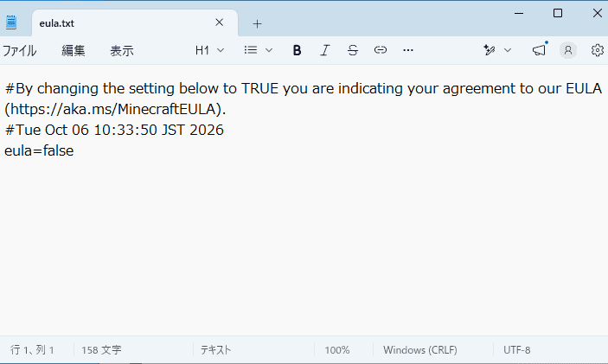Viewport: 608px width, 364px height.
Task: Open the feedback megaphone icon
Action: 539,50
